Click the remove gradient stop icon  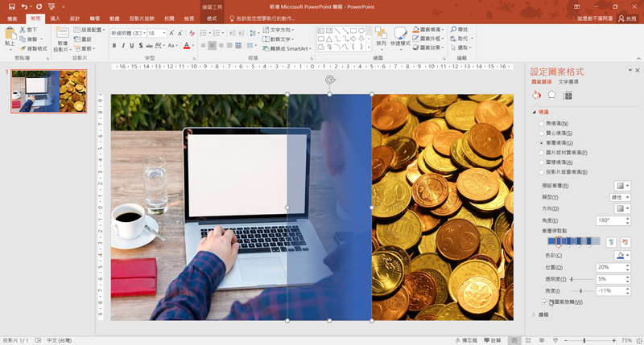point(625,241)
